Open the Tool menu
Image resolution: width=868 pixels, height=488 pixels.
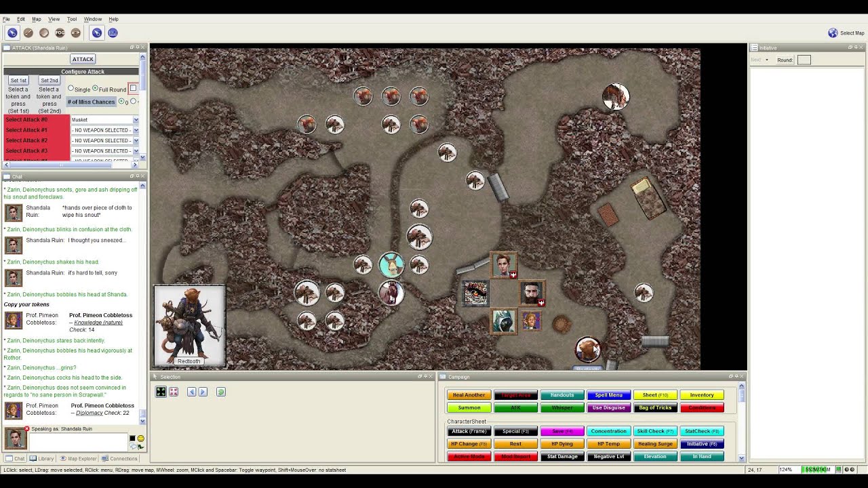click(72, 19)
